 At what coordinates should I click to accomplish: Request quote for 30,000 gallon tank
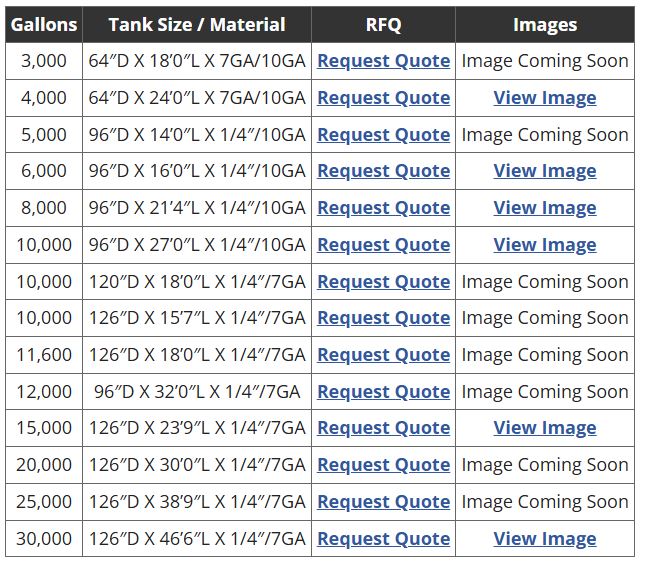click(x=383, y=539)
